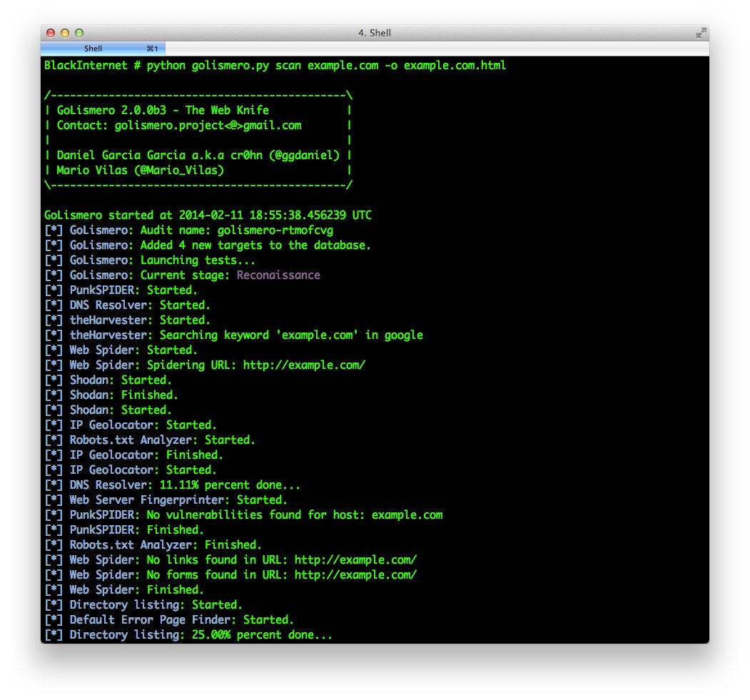Click the purple 'Reconaissance' stage word

pos(278,275)
